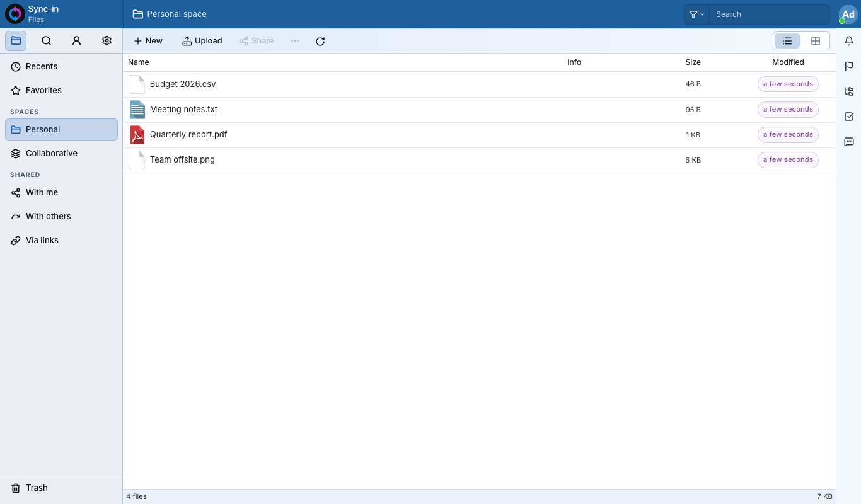Select the Budget 2026.csv file name

click(183, 84)
